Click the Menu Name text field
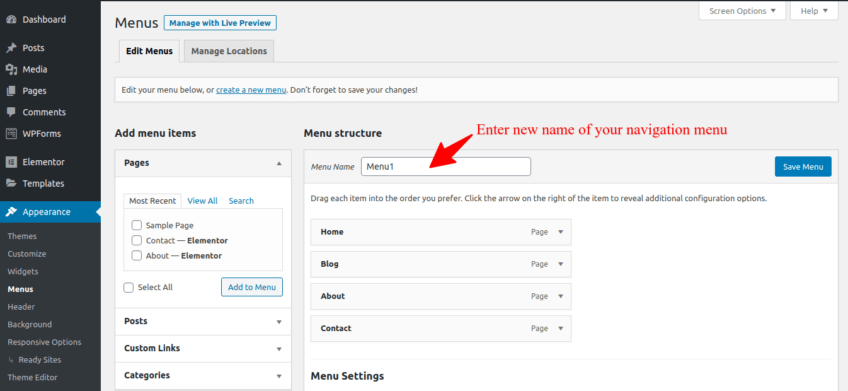This screenshot has width=848, height=391. 446,167
